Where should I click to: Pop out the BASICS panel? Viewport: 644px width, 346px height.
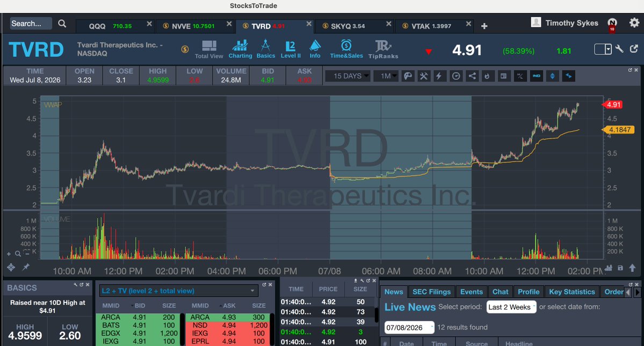click(81, 284)
